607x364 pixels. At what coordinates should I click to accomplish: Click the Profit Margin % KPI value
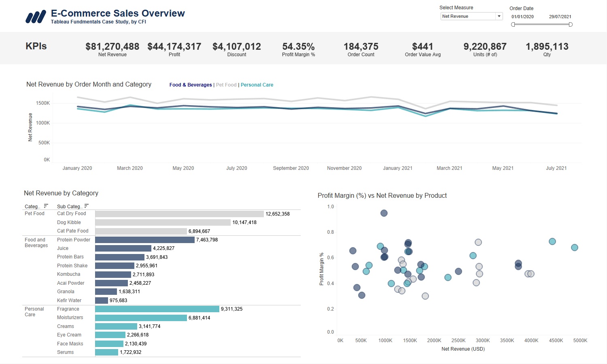[298, 47]
